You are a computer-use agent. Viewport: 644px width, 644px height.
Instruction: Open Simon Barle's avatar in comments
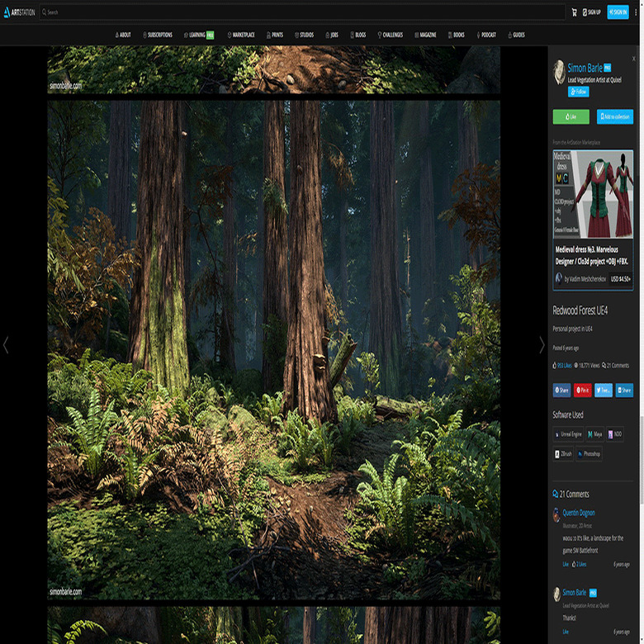(556, 594)
